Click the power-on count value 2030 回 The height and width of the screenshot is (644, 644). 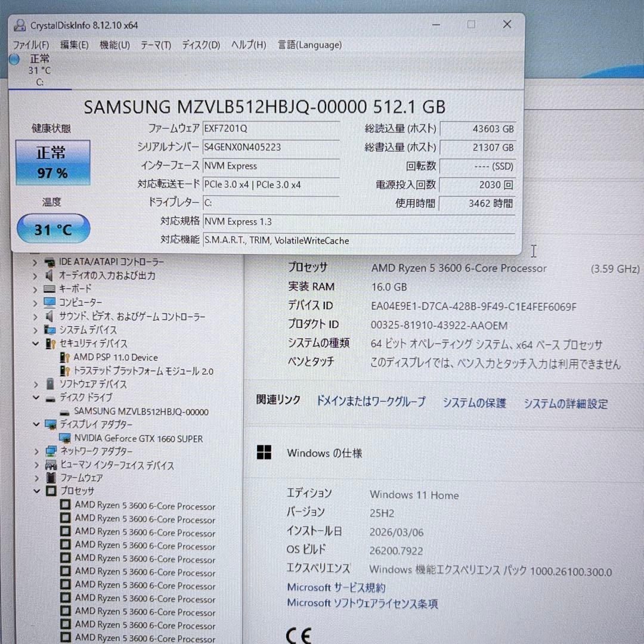[x=477, y=185]
